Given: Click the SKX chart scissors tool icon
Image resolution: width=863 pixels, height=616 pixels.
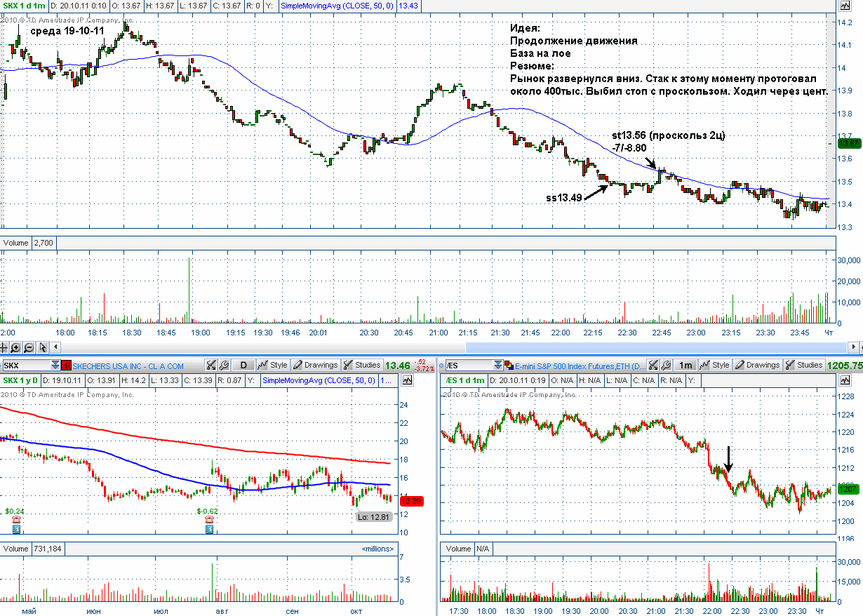Looking at the screenshot, I should (x=211, y=366).
